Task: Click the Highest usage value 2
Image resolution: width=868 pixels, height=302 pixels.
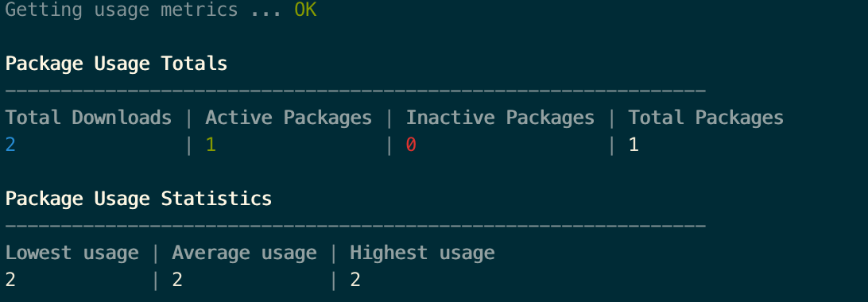Action: point(355,280)
